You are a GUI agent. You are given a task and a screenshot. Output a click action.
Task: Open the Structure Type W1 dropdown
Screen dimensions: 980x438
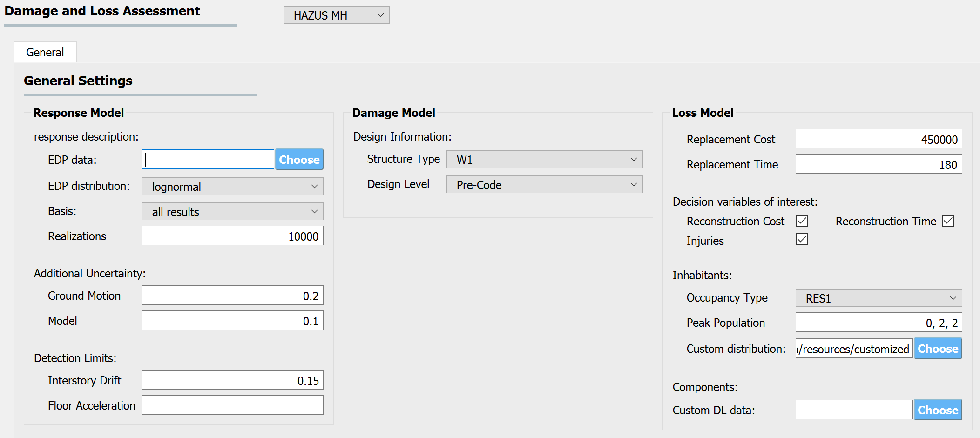click(x=545, y=160)
